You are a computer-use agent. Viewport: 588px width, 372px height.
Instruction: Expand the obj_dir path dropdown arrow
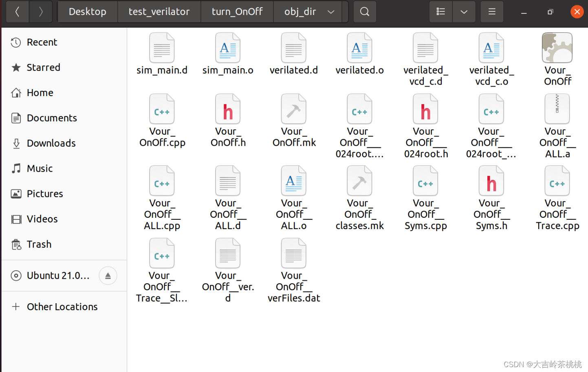(331, 12)
